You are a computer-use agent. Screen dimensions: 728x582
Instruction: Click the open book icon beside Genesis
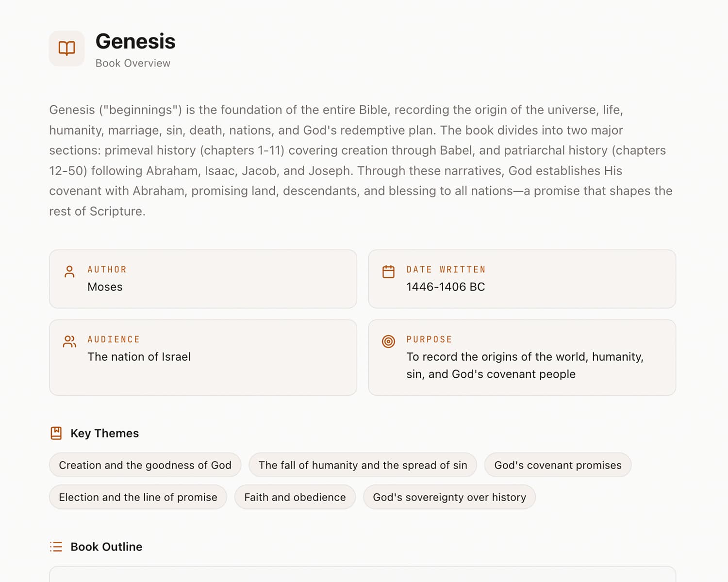click(66, 48)
